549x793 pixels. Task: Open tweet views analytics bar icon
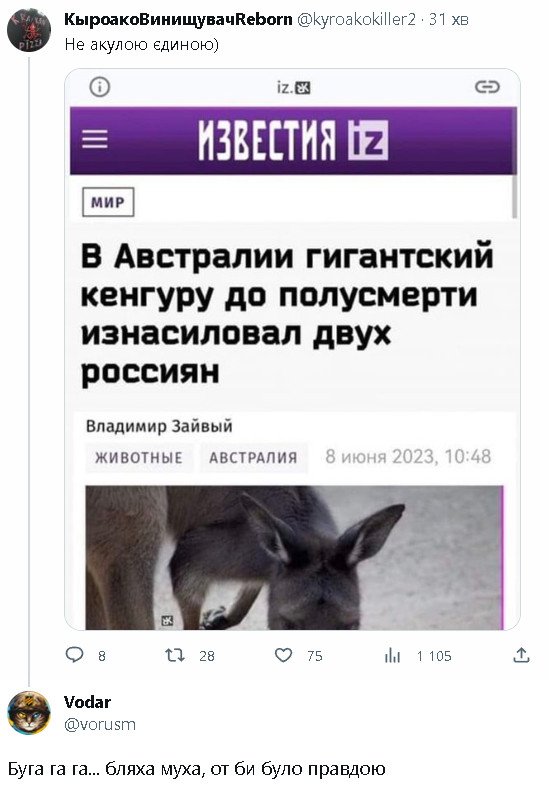click(x=392, y=656)
